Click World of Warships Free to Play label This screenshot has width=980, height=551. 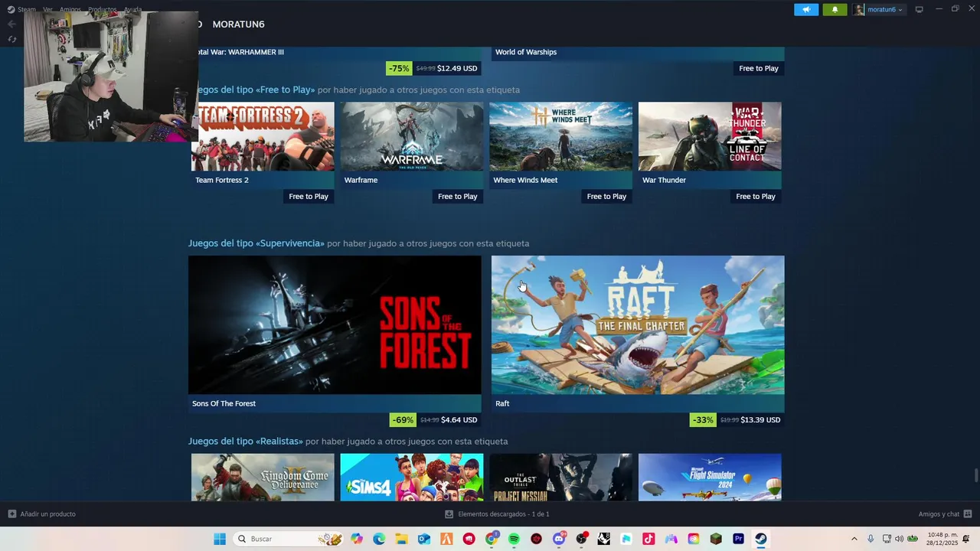759,68
